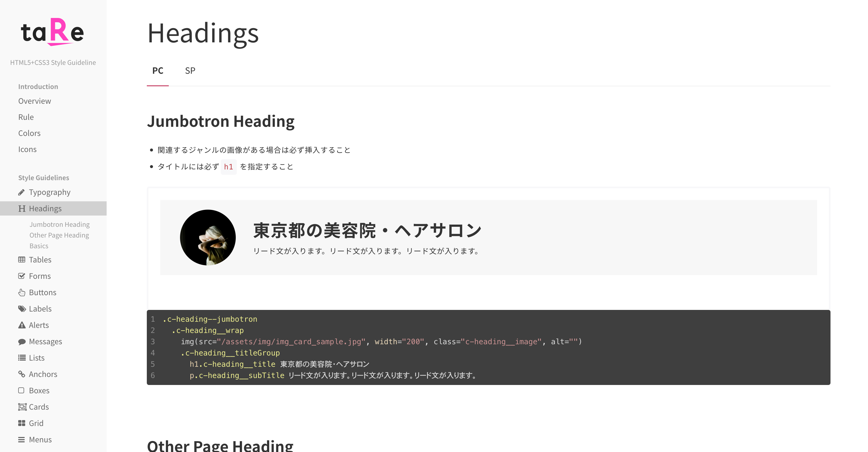This screenshot has width=868, height=452.
Task: Click the pencil icon beside Typography
Action: pyautogui.click(x=21, y=192)
